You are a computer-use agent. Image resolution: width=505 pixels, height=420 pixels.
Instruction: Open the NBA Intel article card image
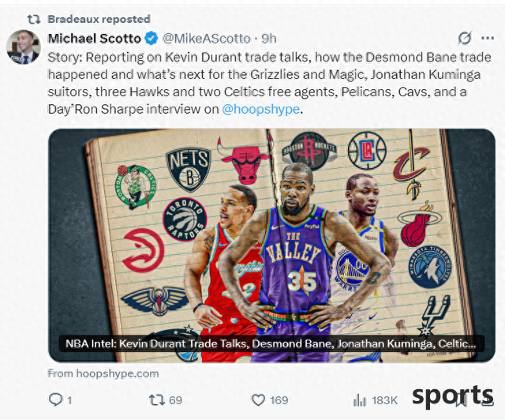tap(271, 246)
